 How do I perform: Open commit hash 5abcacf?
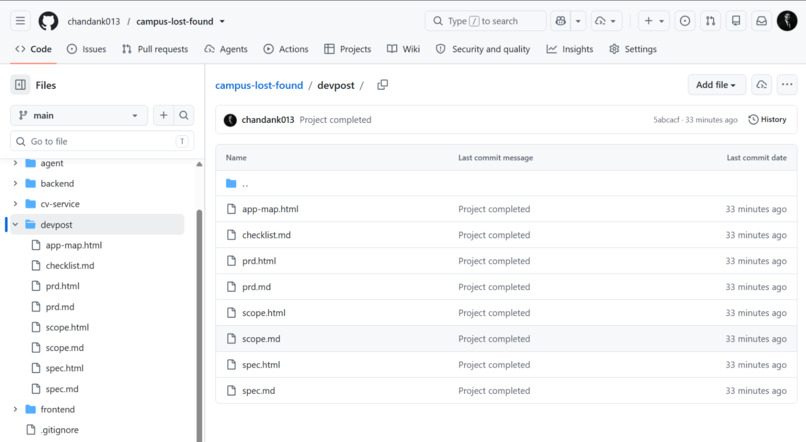666,120
